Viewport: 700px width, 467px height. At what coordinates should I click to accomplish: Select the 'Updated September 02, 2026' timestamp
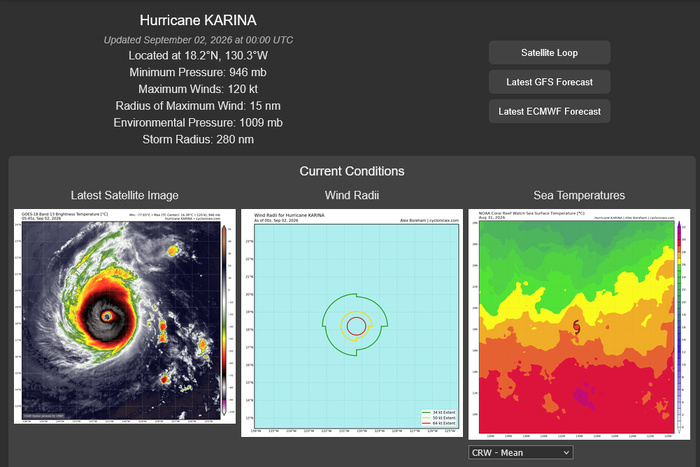pyautogui.click(x=198, y=40)
